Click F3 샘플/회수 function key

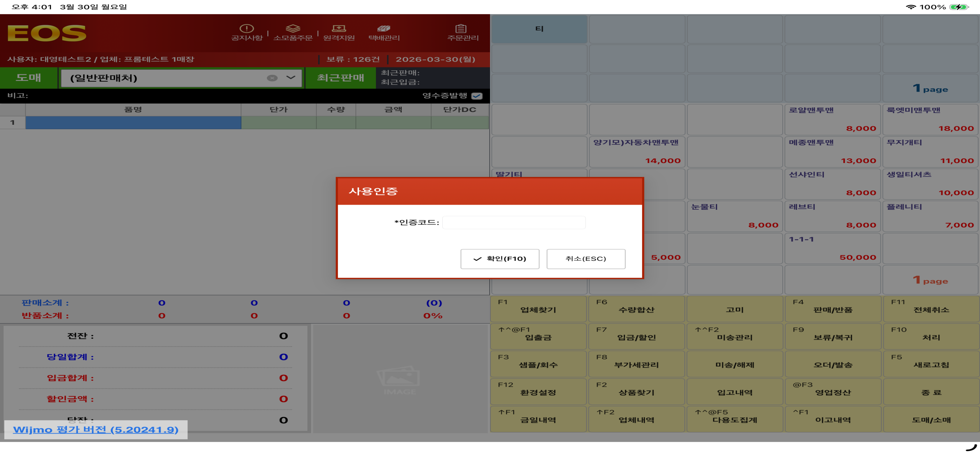click(x=538, y=364)
